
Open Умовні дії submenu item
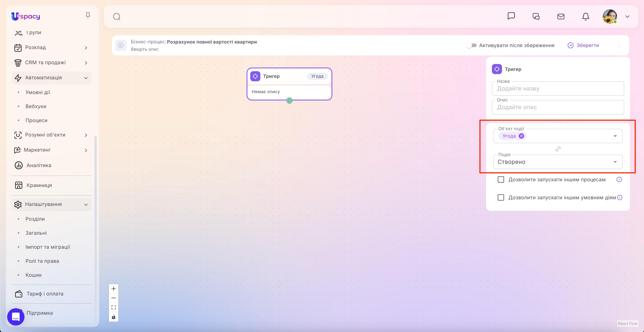tap(38, 92)
